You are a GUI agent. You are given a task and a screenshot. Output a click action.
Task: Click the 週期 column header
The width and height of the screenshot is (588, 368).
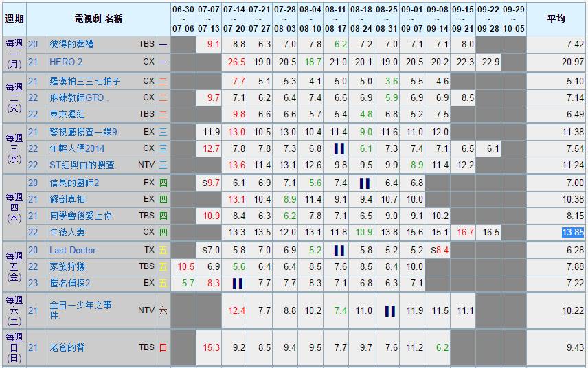click(x=14, y=19)
